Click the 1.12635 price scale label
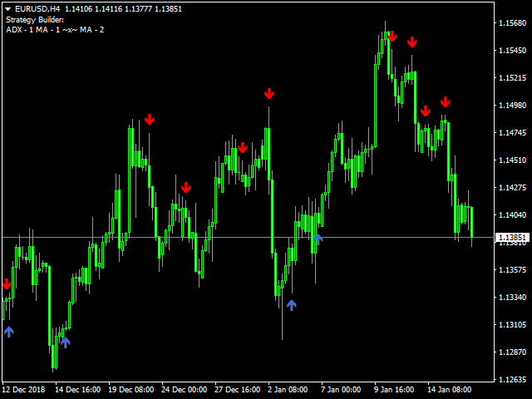 tap(512, 379)
